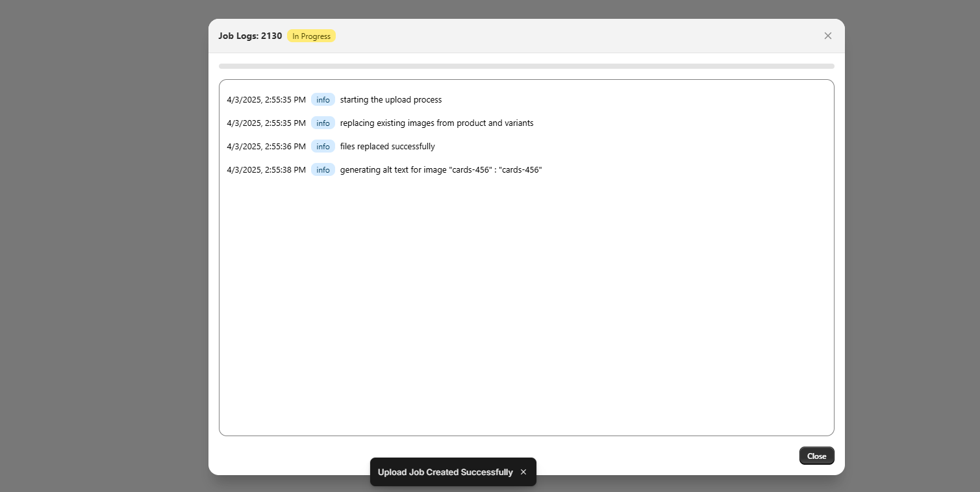Click the progress bar below the header
The width and height of the screenshot is (980, 492).
[x=526, y=66]
